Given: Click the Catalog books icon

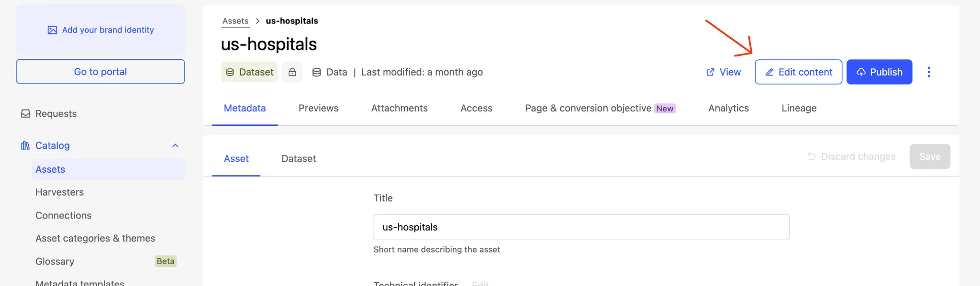Looking at the screenshot, I should [x=25, y=145].
